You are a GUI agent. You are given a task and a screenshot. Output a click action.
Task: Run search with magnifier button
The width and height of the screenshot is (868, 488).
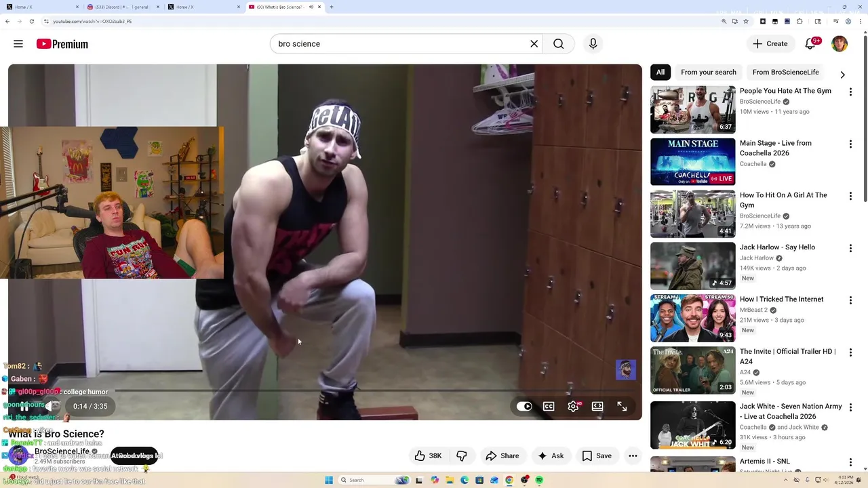coord(558,44)
